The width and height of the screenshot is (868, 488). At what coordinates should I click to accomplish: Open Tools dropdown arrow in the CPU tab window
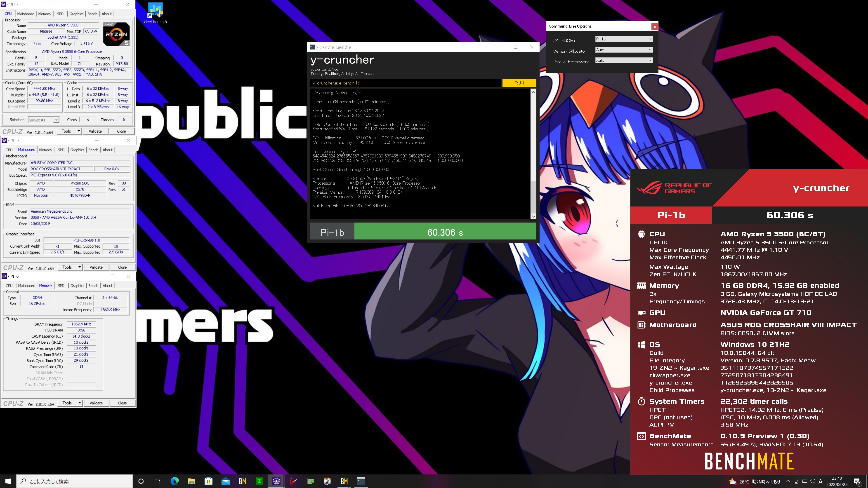(78, 131)
